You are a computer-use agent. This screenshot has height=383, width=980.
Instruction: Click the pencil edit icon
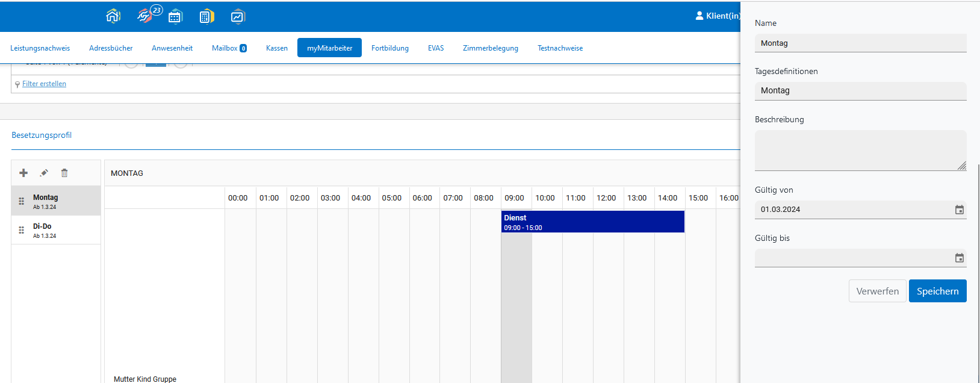(x=44, y=173)
